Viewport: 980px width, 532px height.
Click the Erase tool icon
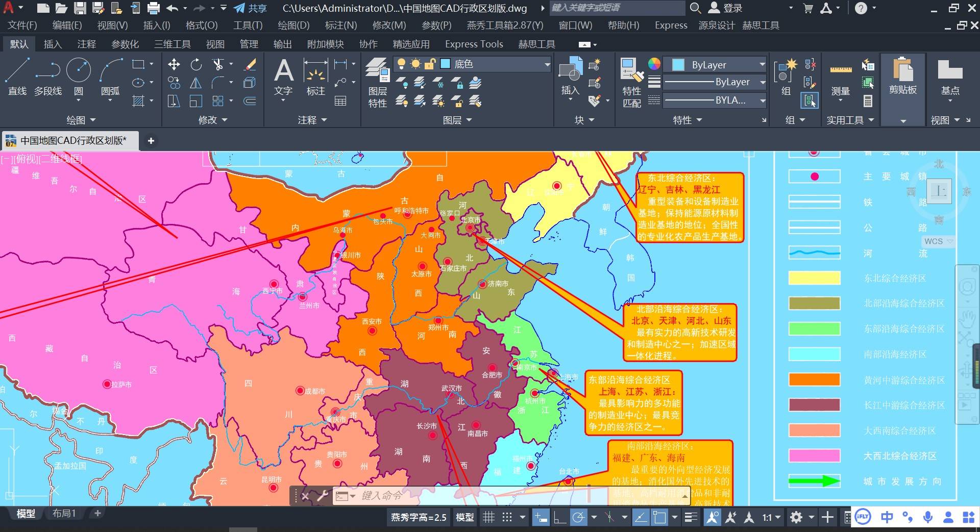250,64
